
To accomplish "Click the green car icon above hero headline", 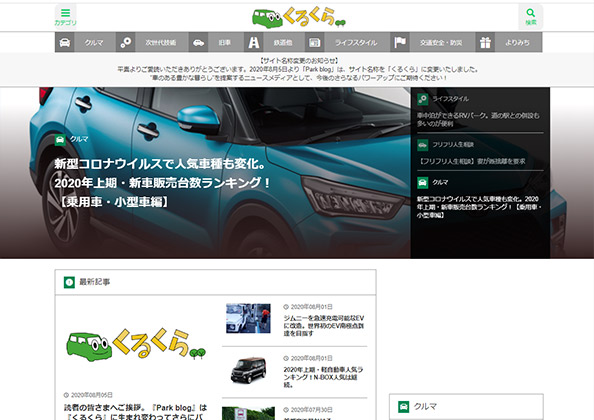I will 60,139.
